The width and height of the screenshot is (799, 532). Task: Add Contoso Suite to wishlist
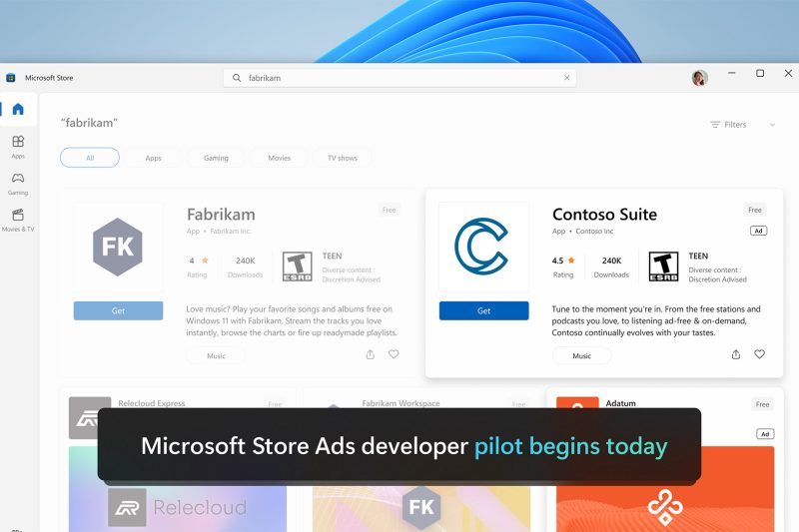point(759,354)
